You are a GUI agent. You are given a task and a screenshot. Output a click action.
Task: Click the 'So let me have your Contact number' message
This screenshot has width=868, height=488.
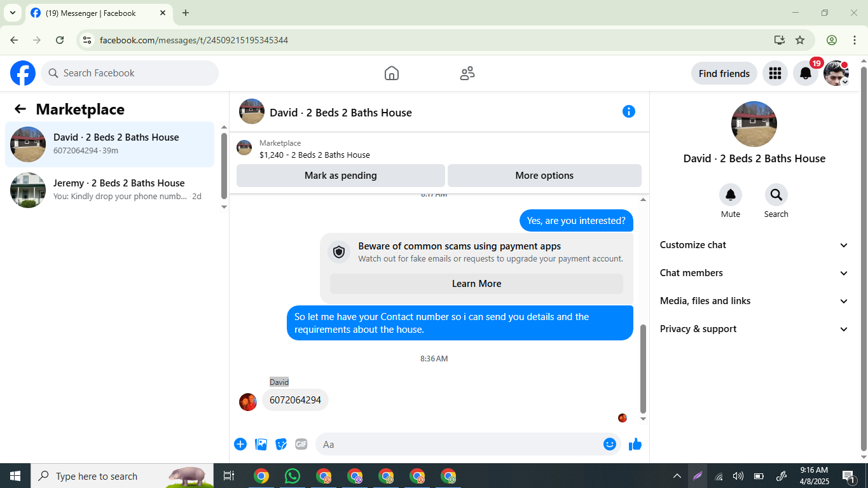pos(460,323)
